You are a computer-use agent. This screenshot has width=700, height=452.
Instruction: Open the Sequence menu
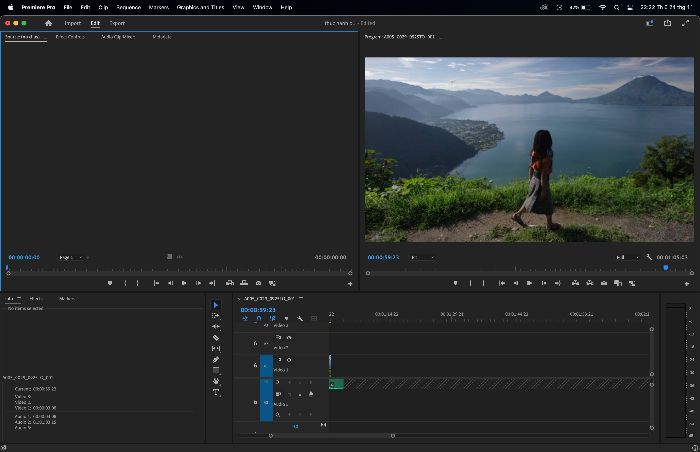click(x=129, y=7)
